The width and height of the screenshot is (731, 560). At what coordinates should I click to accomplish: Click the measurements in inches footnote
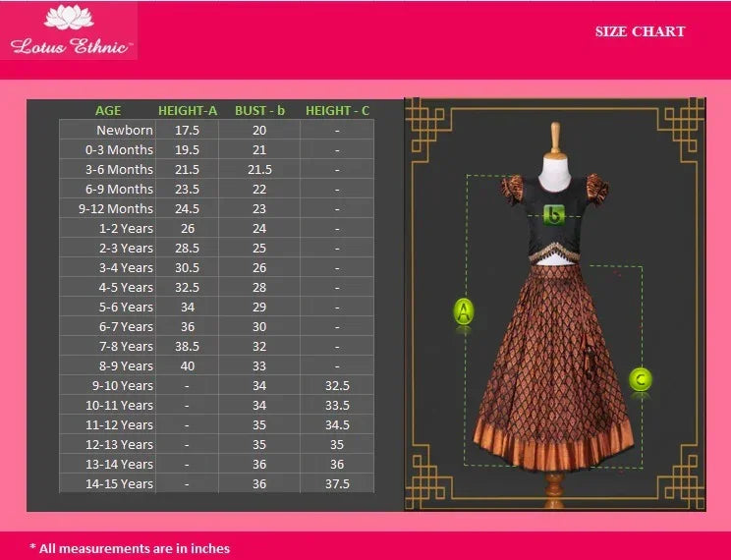[x=130, y=548]
